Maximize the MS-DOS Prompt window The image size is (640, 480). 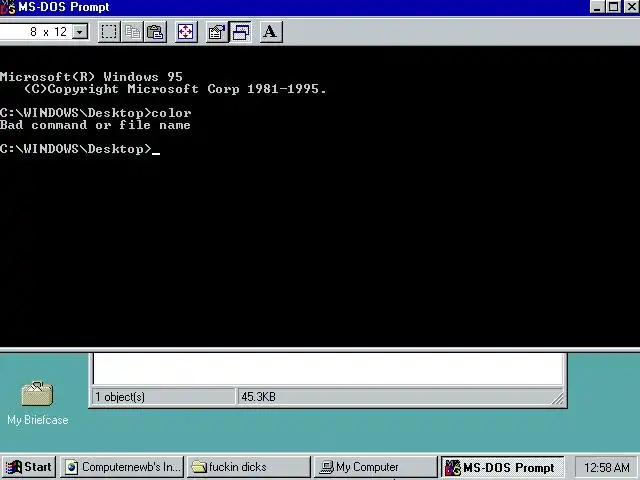[613, 7]
